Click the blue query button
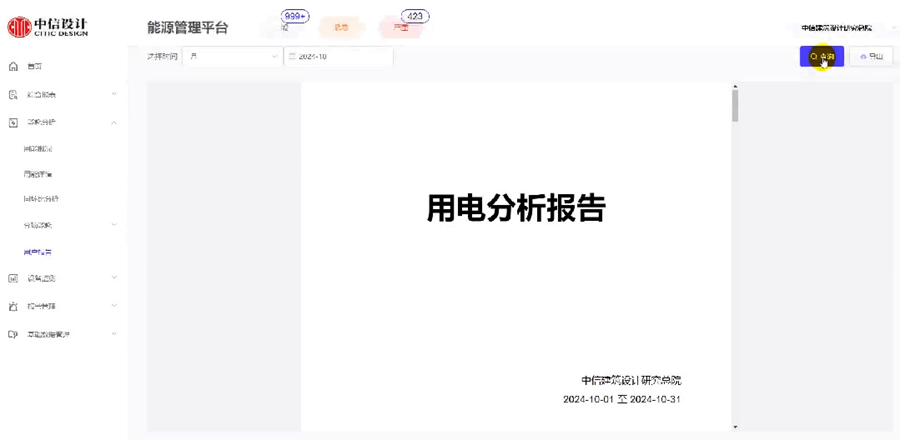Screen dimensions: 900x440 (x=822, y=56)
